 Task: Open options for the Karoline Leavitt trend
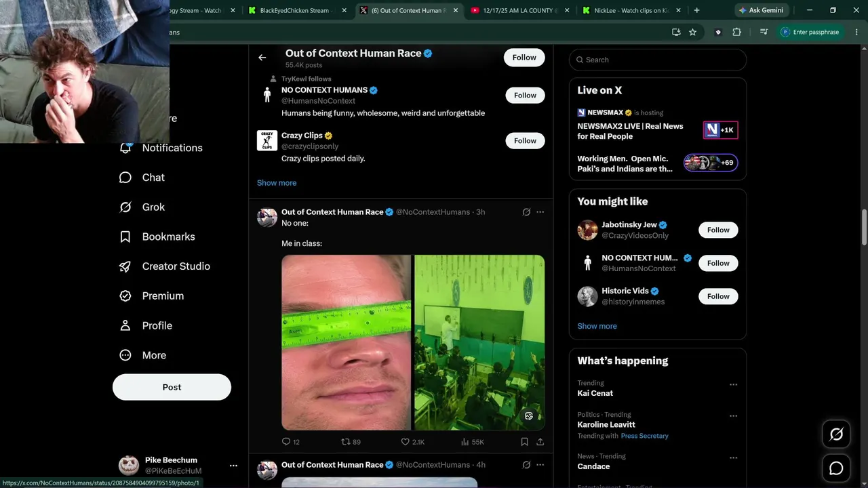click(x=733, y=416)
